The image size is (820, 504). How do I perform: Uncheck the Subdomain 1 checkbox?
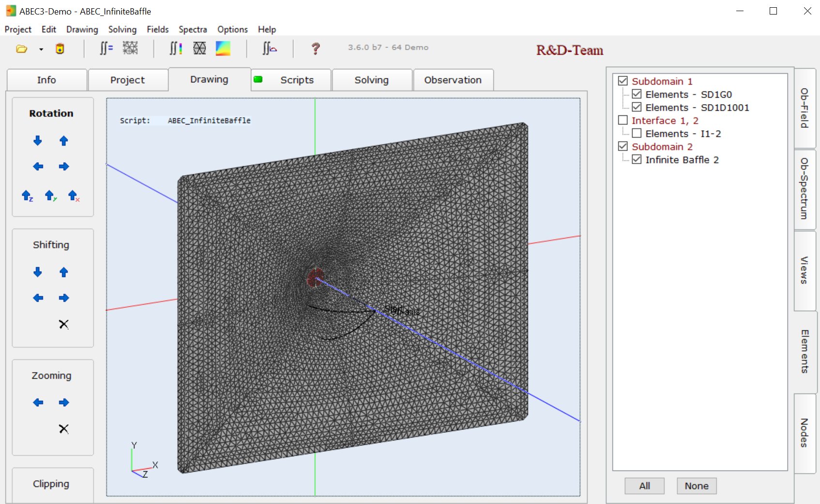tap(623, 81)
